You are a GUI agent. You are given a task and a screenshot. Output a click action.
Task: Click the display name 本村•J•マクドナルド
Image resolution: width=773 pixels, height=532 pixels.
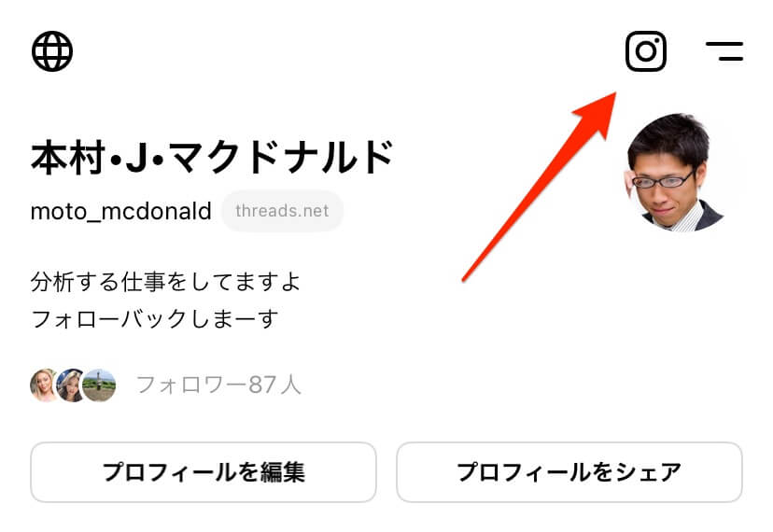[213, 158]
